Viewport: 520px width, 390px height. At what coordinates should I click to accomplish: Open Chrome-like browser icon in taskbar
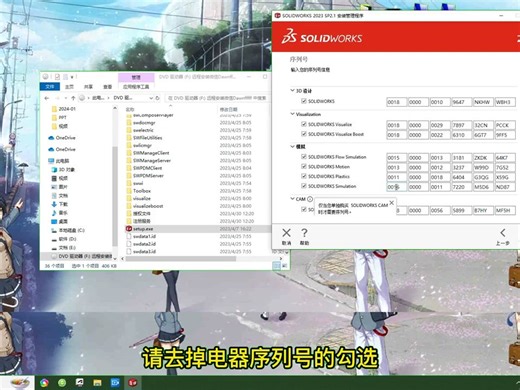point(44,383)
